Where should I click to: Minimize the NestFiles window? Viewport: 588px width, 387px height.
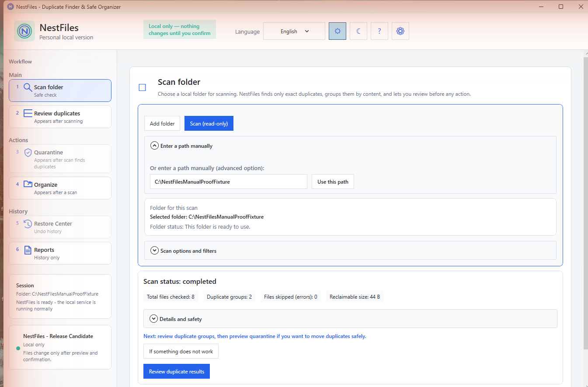tap(542, 7)
